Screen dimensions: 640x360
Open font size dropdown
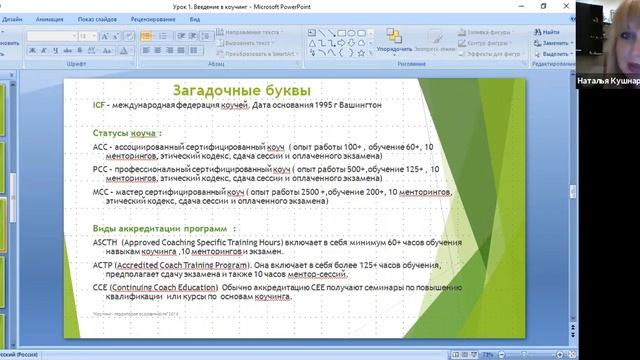tap(88, 36)
